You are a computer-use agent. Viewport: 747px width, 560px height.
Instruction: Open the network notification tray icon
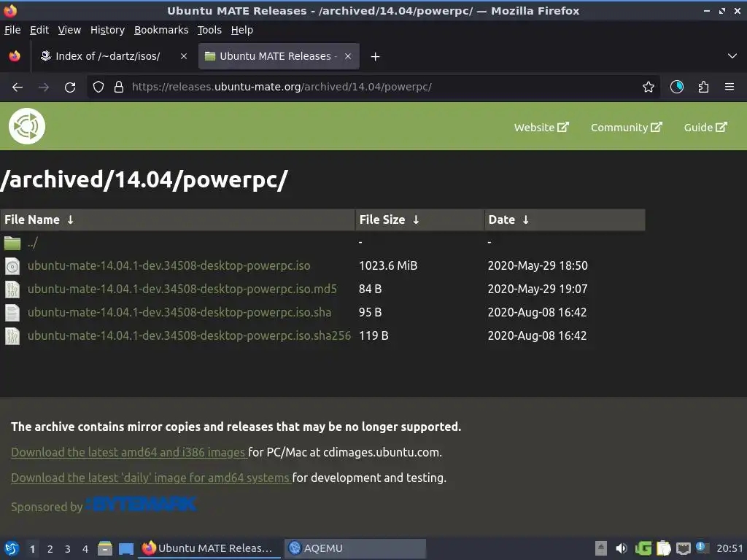703,548
